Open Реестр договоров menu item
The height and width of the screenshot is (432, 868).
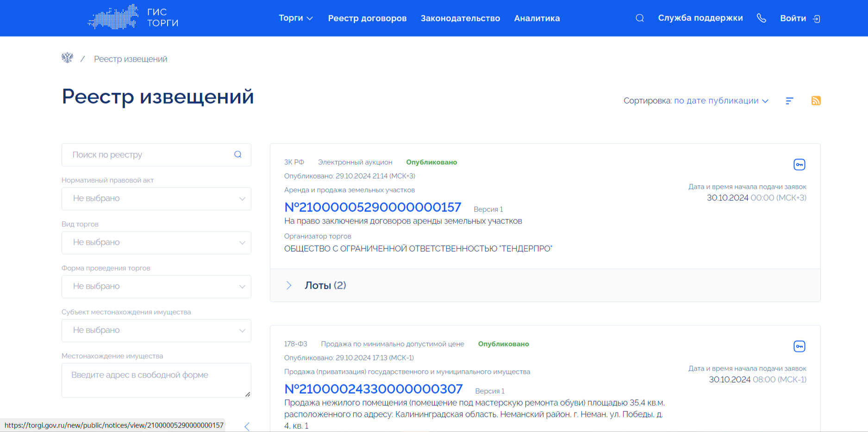pyautogui.click(x=367, y=19)
